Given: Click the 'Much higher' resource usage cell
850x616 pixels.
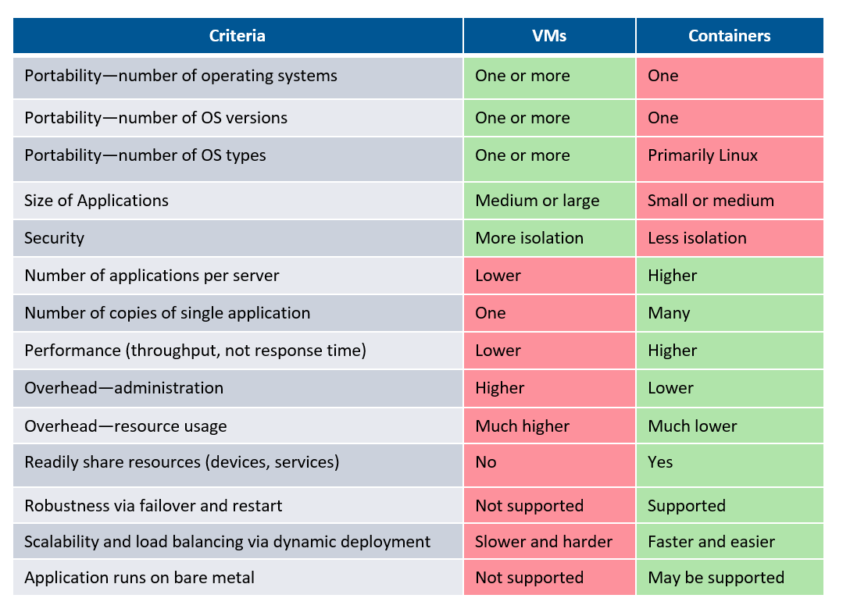Looking at the screenshot, I should (x=522, y=426).
